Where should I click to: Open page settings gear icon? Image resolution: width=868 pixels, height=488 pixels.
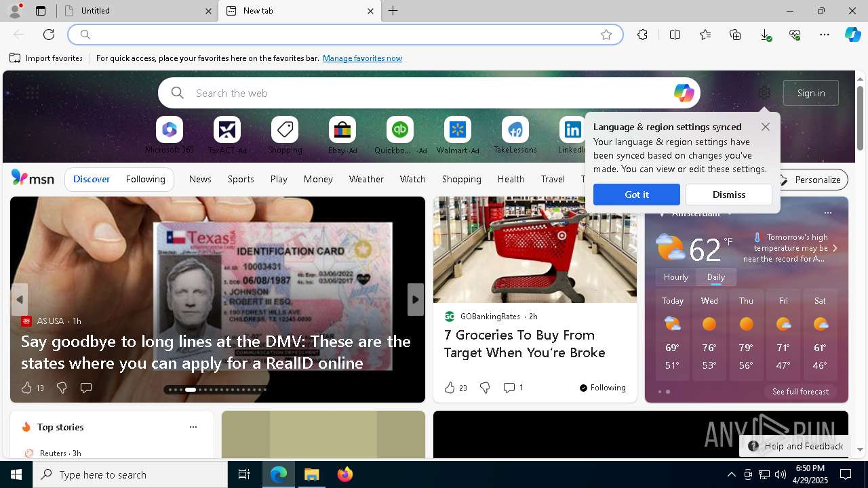click(764, 93)
